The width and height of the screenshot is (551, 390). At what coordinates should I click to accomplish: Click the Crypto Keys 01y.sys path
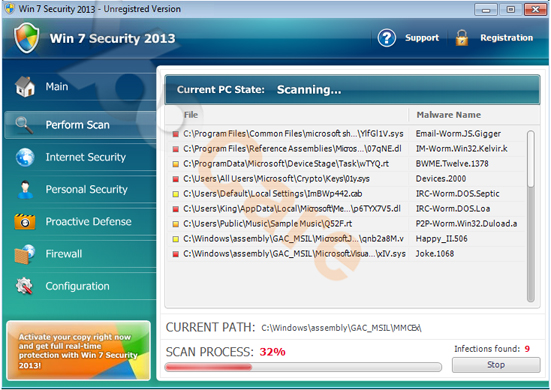[276, 179]
